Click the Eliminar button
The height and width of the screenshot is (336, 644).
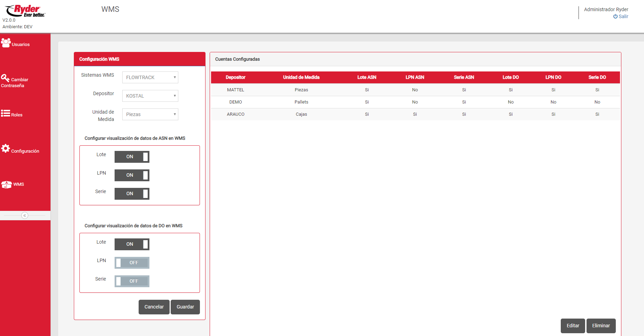pyautogui.click(x=601, y=326)
